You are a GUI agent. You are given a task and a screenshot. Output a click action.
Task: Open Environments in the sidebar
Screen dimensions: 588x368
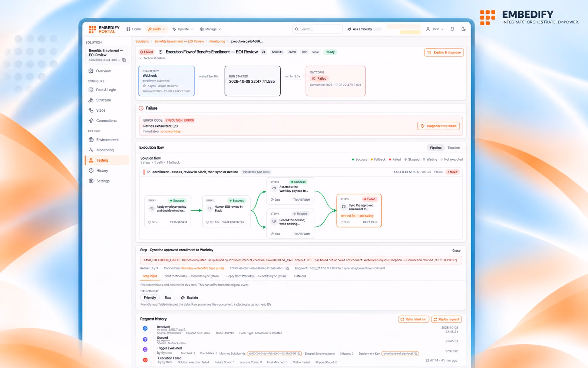point(107,140)
